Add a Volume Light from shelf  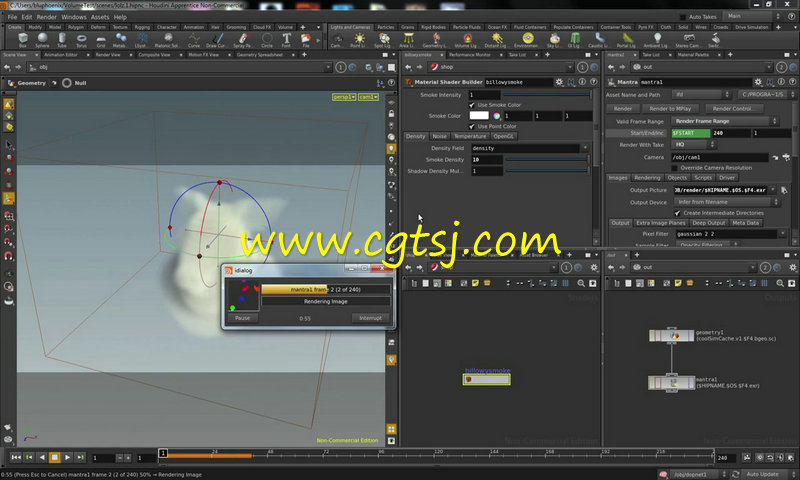[466, 40]
